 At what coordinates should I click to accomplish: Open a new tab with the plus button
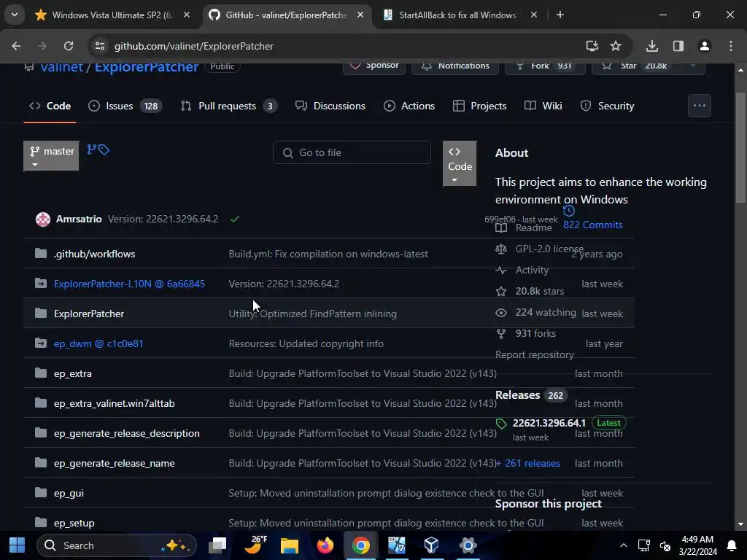click(560, 15)
